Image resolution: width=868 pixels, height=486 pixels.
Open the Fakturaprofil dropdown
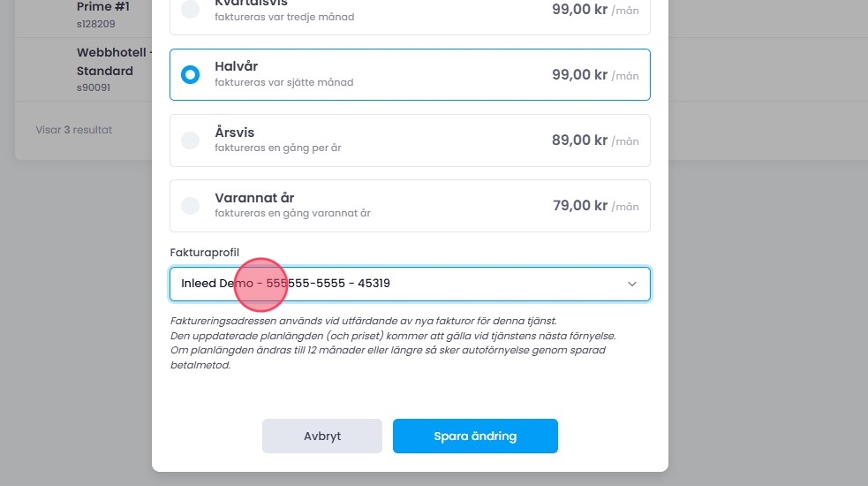(410, 284)
